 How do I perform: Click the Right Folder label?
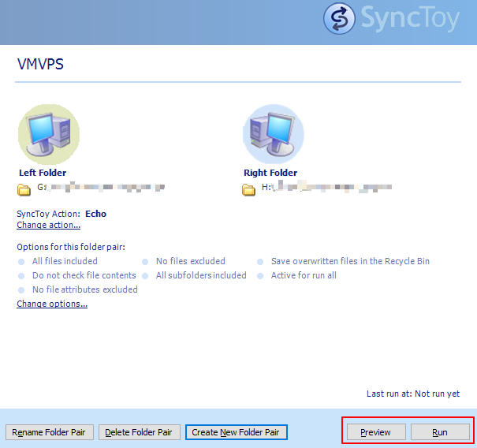tap(270, 173)
